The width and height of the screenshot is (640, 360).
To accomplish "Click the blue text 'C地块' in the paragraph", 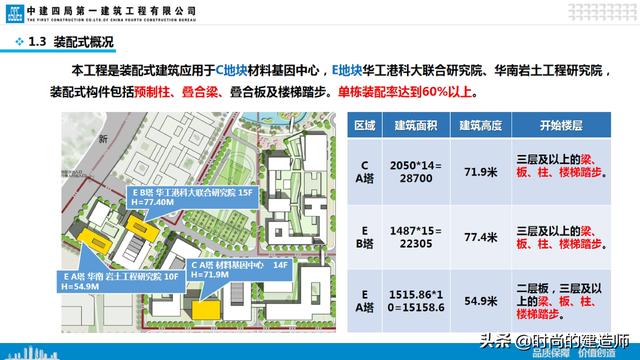I will coord(231,71).
